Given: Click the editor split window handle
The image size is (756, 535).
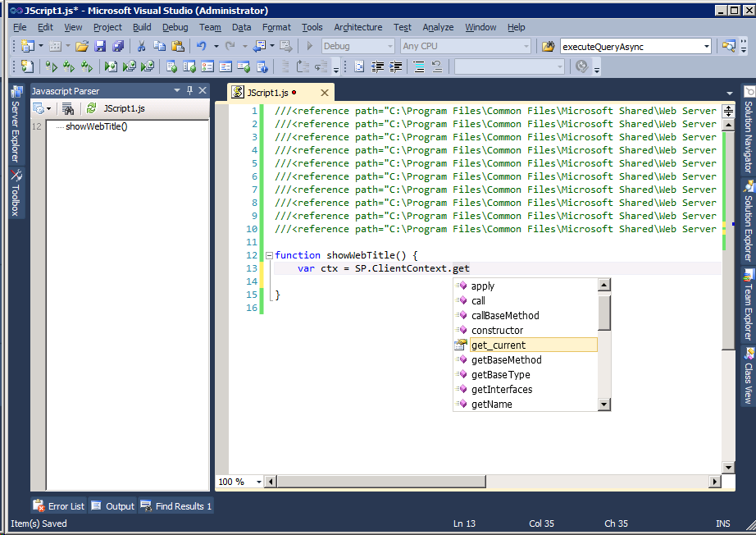Looking at the screenshot, I should (x=728, y=112).
